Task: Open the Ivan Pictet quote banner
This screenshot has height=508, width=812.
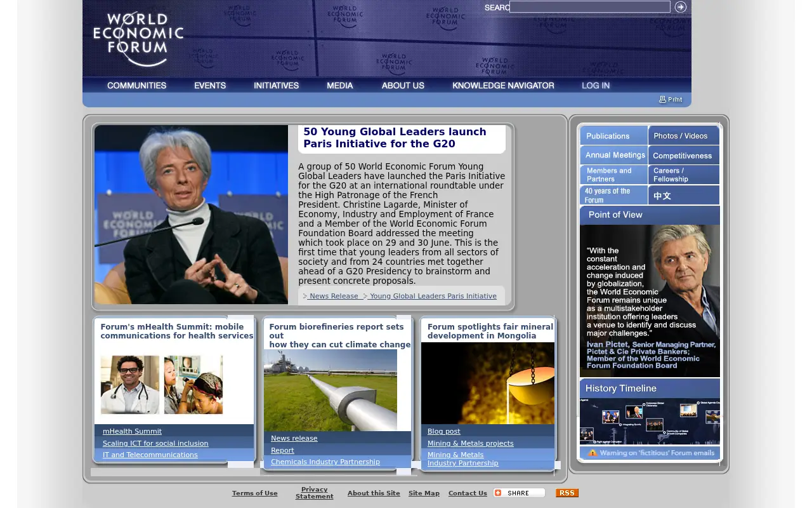Action: 650,301
